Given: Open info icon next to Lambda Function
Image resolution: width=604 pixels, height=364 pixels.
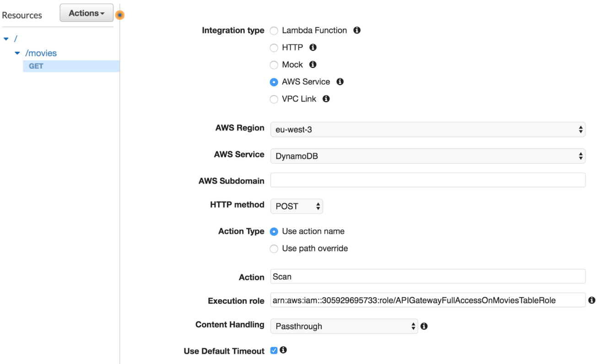Looking at the screenshot, I should (x=357, y=30).
